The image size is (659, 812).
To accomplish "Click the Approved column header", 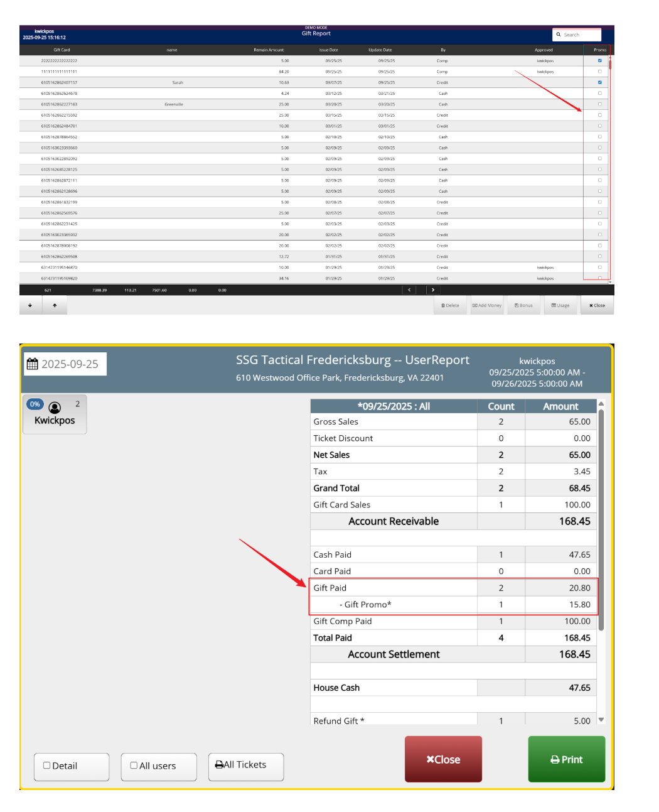I will click(544, 50).
